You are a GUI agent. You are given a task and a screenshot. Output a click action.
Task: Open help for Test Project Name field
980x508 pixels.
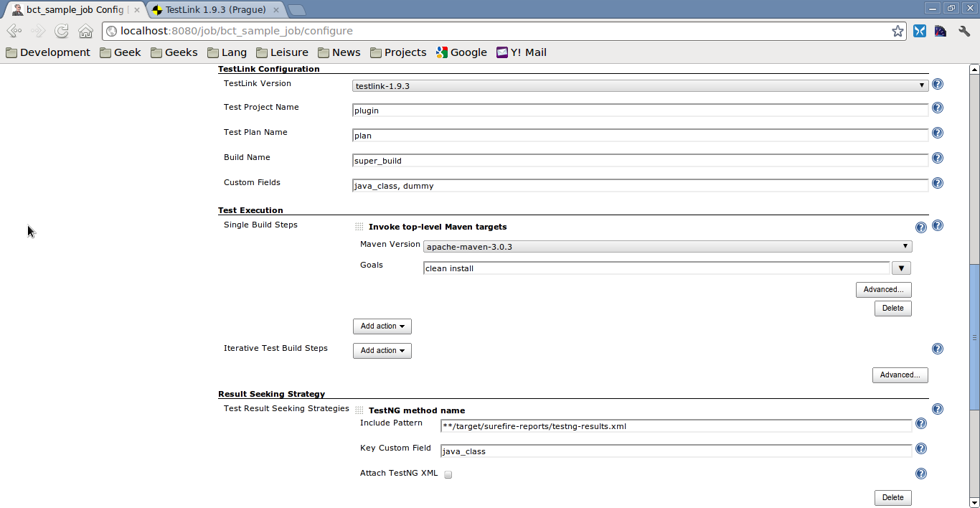(x=937, y=108)
